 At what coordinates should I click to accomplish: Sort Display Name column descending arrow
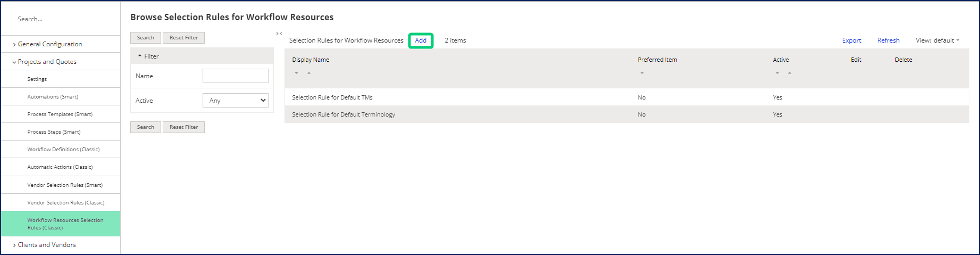click(296, 73)
